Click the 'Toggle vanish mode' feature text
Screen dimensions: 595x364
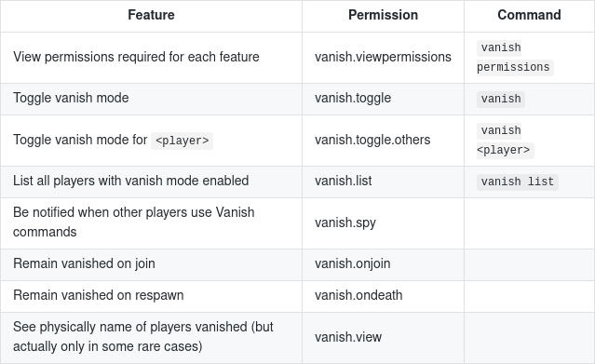click(x=71, y=98)
